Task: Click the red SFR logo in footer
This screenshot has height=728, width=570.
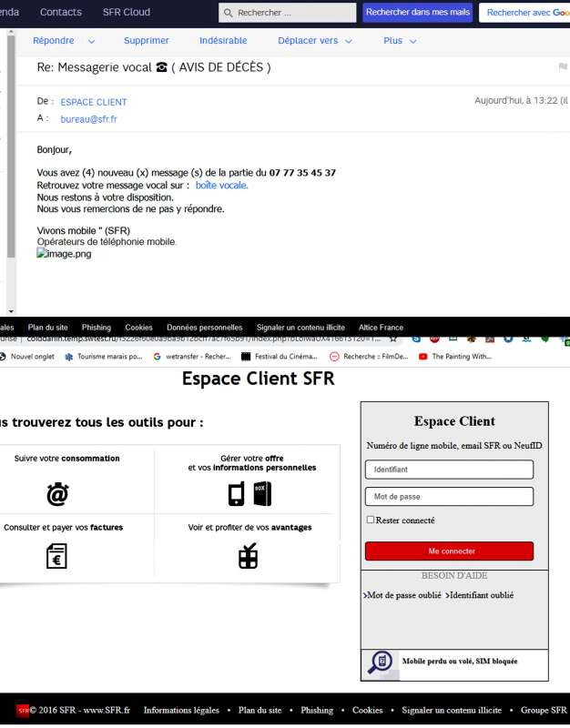Action: point(23,710)
